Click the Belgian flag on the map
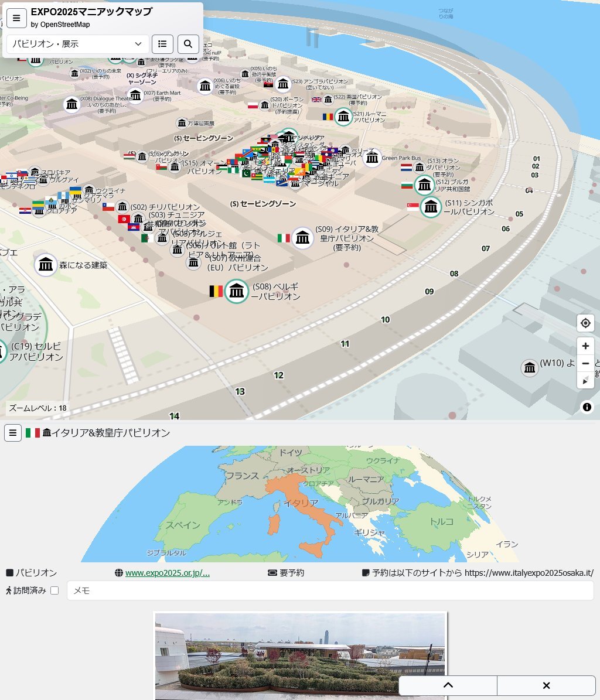This screenshot has height=700, width=600. 216,291
